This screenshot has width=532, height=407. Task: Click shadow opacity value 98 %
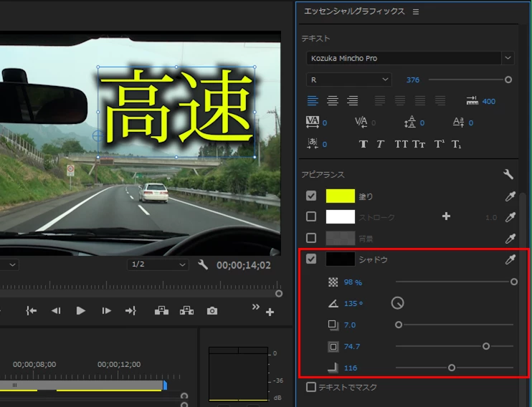point(353,282)
